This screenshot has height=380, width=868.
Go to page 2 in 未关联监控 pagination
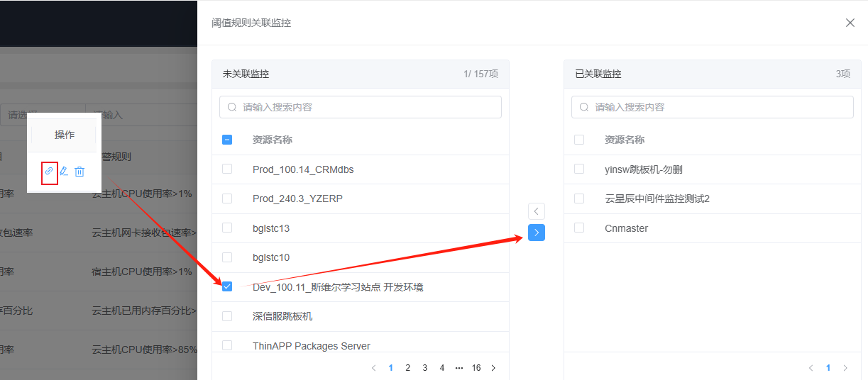pos(407,368)
